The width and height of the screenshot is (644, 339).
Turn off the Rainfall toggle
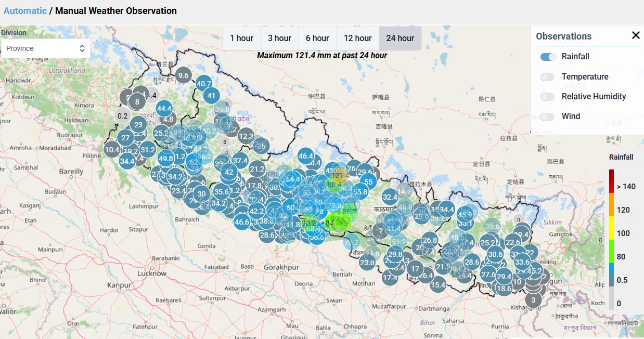[x=548, y=57]
